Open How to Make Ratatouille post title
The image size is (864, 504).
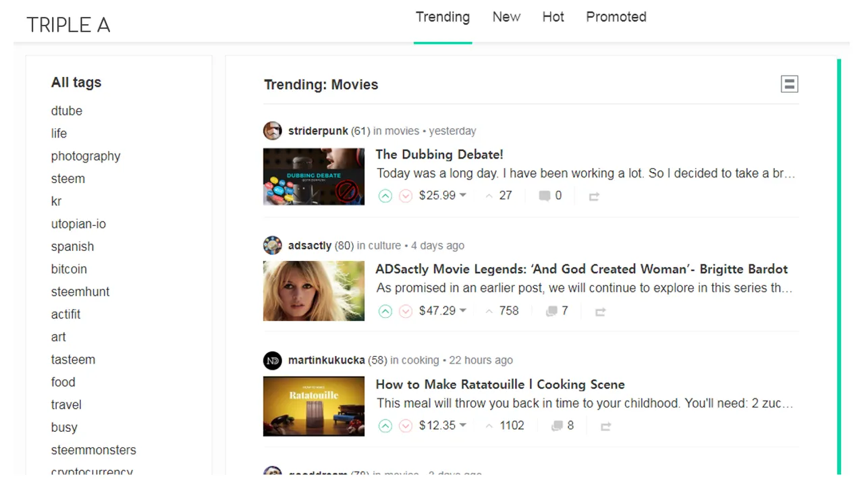(x=500, y=385)
